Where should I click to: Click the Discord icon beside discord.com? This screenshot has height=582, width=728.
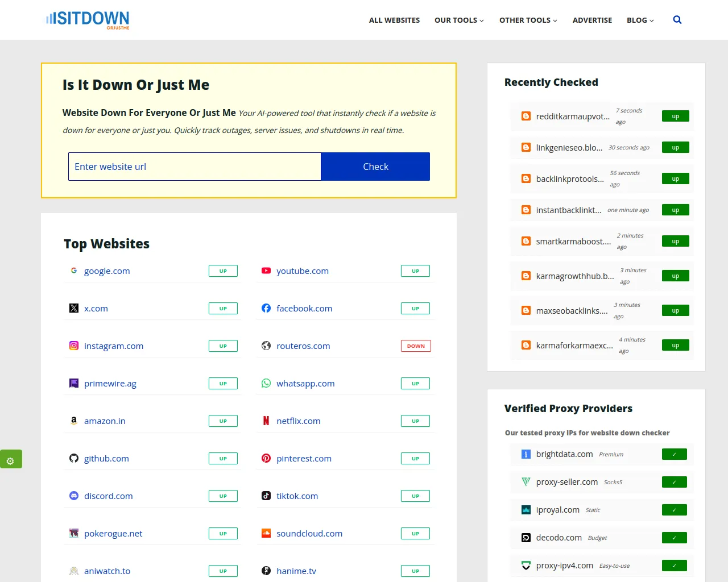point(74,496)
